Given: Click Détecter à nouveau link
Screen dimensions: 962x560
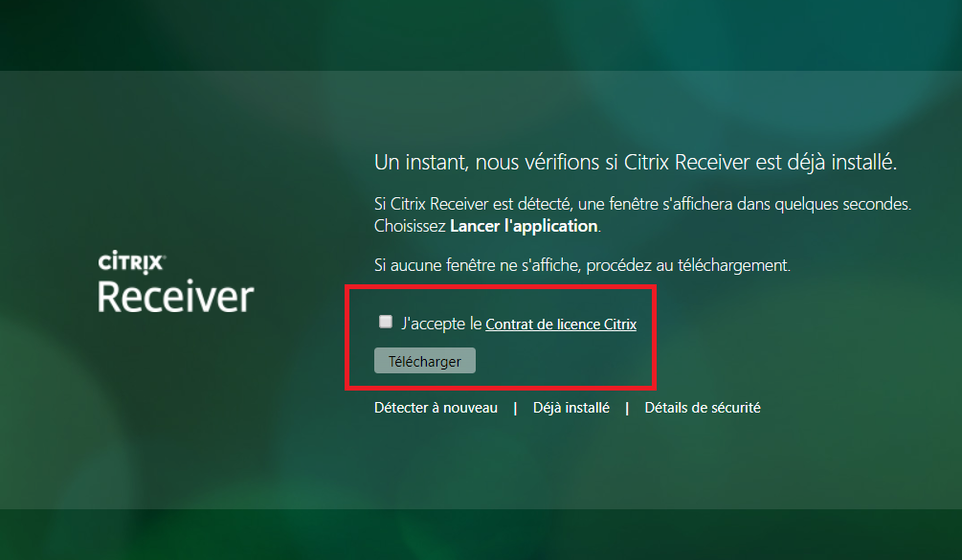Looking at the screenshot, I should pos(436,408).
